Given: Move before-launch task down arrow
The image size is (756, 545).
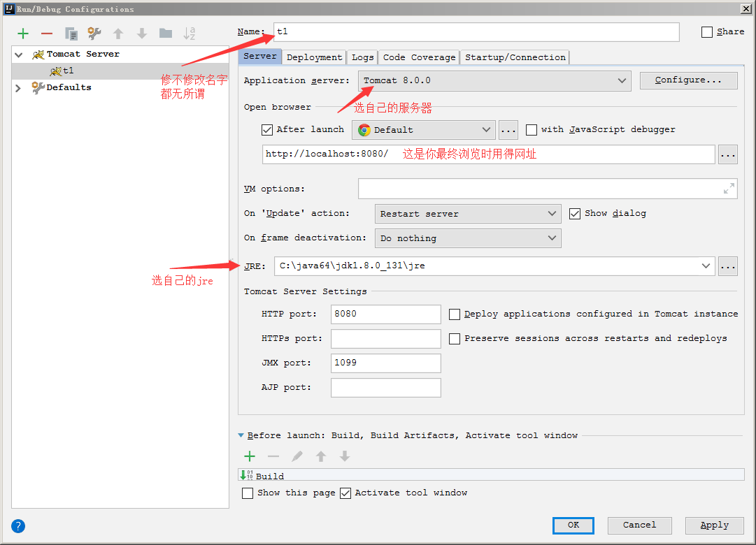Looking at the screenshot, I should pyautogui.click(x=344, y=456).
